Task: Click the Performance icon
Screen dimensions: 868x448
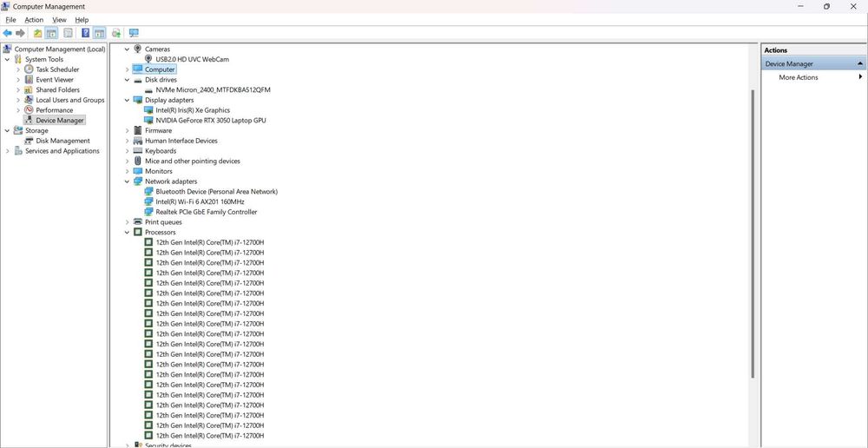Action: (x=29, y=110)
